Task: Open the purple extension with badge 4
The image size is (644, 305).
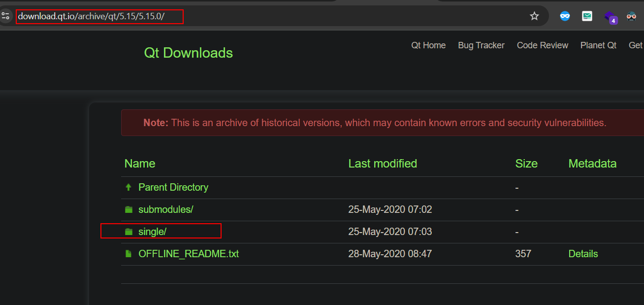Action: point(611,17)
